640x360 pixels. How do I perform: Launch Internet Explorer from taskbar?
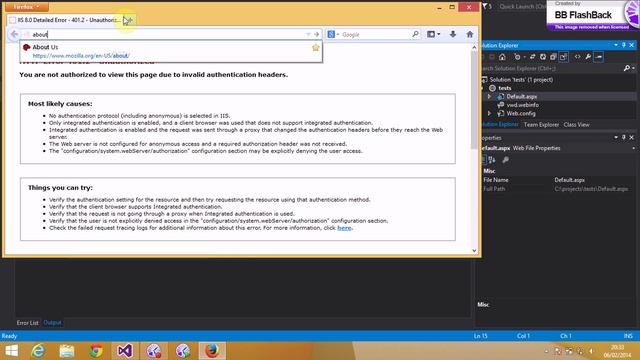[x=38, y=351]
